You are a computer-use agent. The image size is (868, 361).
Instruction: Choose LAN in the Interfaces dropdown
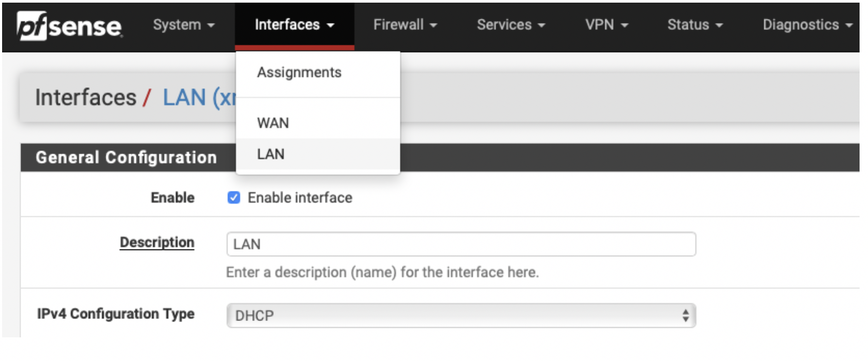click(271, 154)
